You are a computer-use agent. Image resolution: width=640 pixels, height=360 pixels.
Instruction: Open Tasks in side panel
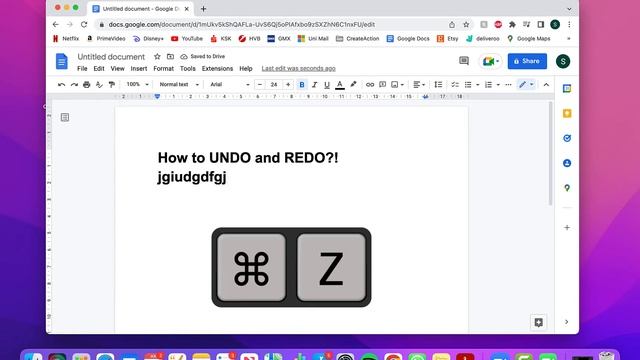point(567,138)
